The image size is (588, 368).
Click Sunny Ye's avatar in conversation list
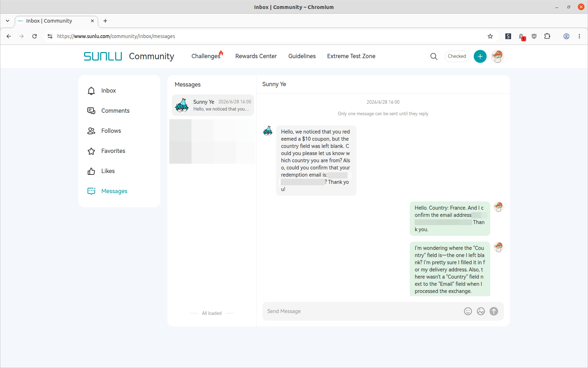182,105
